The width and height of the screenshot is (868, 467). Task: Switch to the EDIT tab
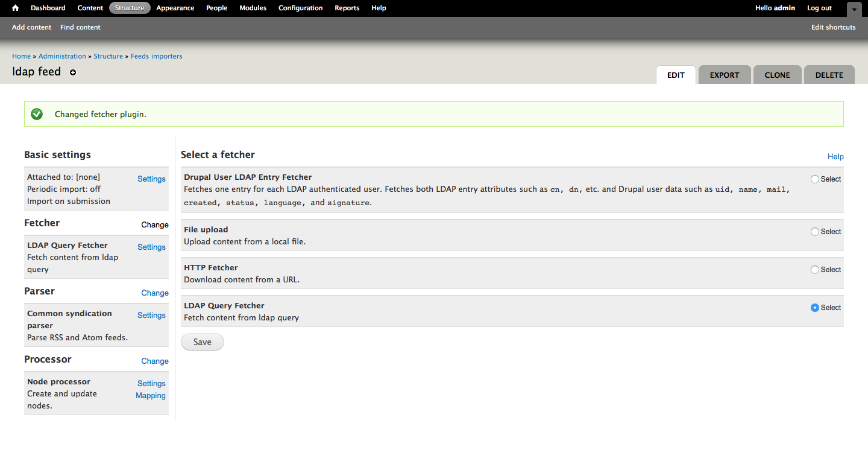tap(676, 75)
